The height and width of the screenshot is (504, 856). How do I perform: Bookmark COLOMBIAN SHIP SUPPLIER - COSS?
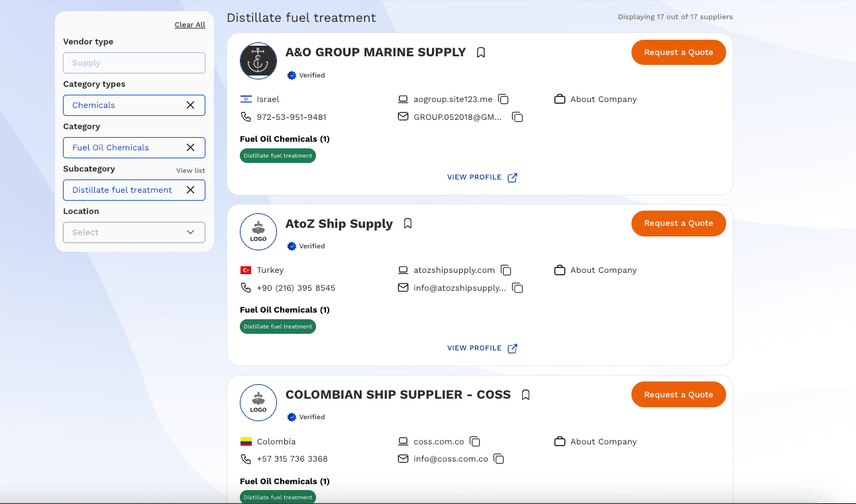coord(525,395)
